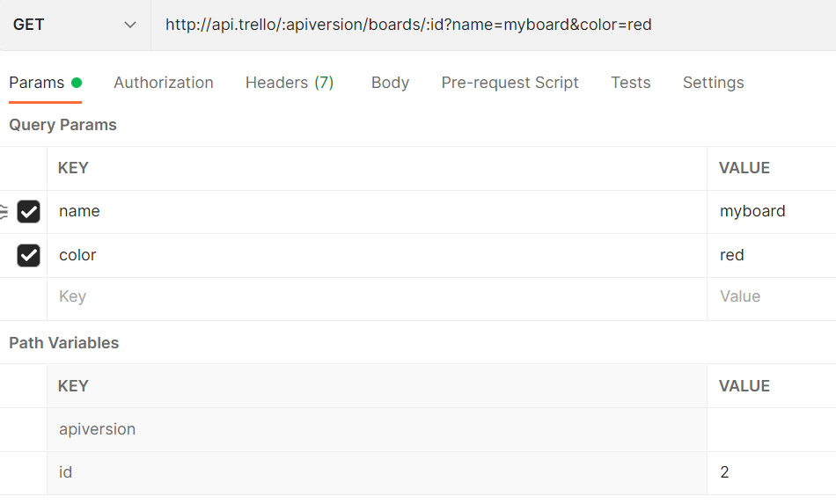Click the empty Key placeholder field

[x=377, y=296]
